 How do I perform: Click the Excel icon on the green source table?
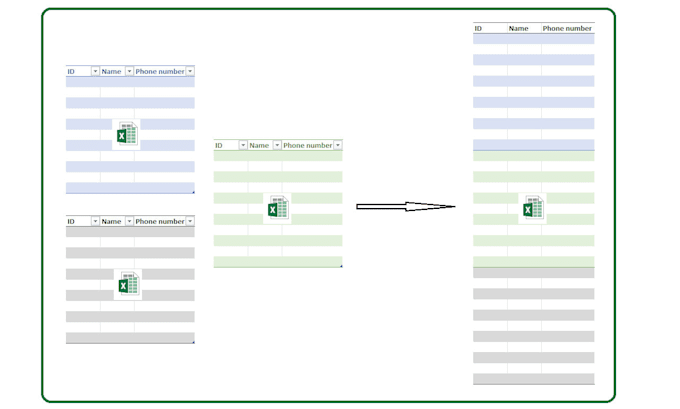coord(277,209)
